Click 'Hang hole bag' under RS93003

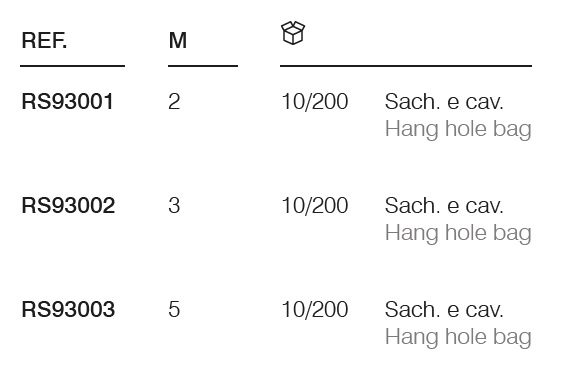click(458, 337)
